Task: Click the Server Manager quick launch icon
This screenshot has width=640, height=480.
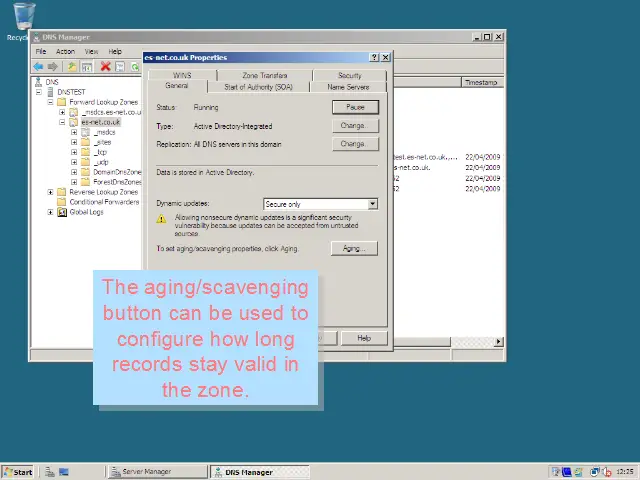Action: (x=50, y=472)
